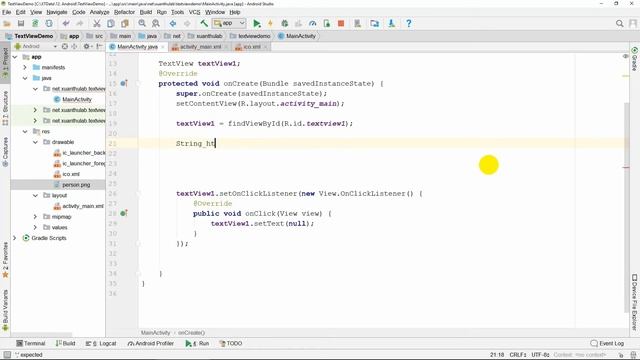Open the Navigate menu
The height and width of the screenshot is (360, 640).
tap(57, 12)
